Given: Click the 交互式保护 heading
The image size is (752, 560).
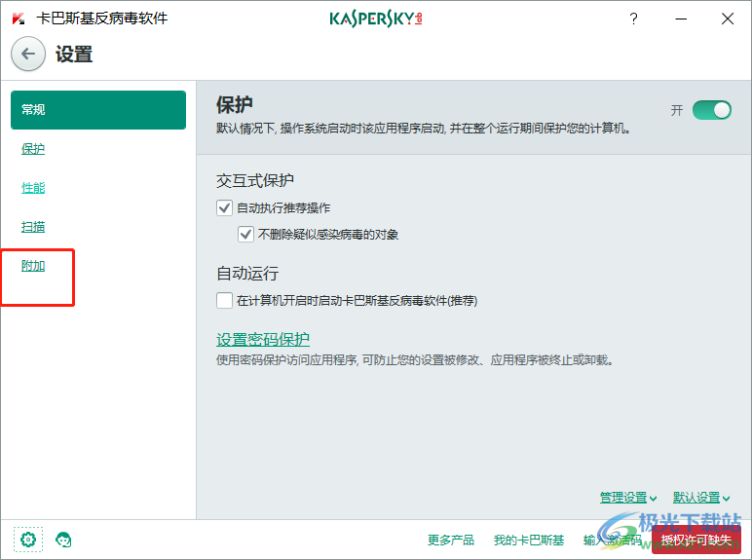Looking at the screenshot, I should click(255, 181).
